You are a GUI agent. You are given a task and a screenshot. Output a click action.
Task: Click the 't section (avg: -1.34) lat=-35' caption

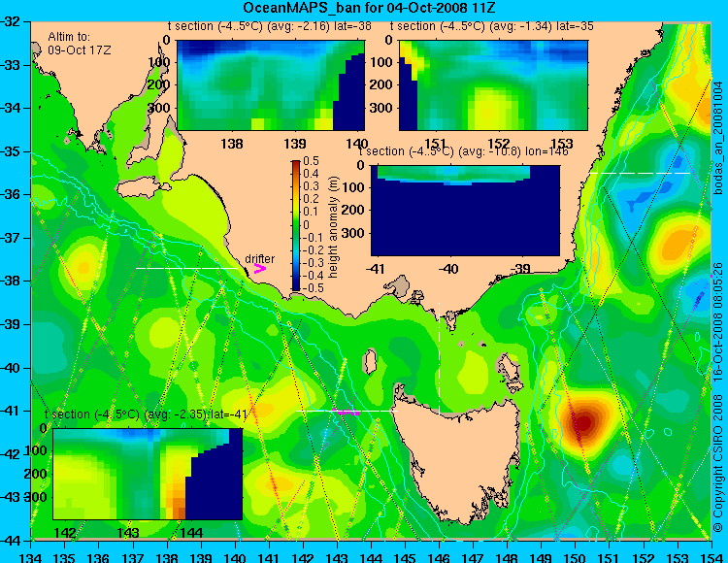(x=492, y=26)
